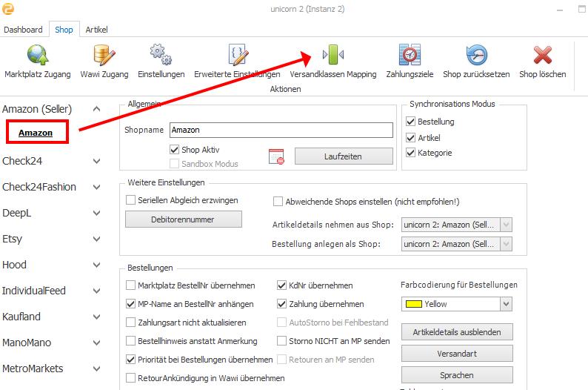Open Artikeldetails nehmen aus Shop dropdown
This screenshot has height=390, width=588.
(x=506, y=225)
